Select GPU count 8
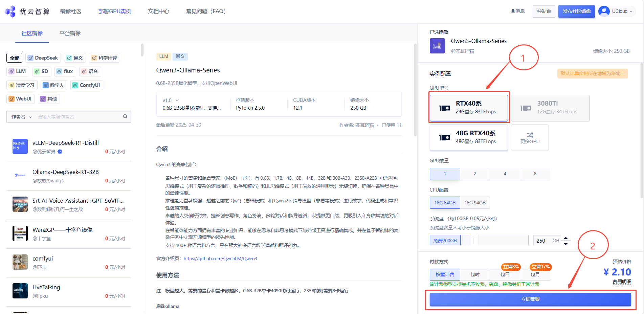The height and width of the screenshot is (314, 644). point(535,174)
